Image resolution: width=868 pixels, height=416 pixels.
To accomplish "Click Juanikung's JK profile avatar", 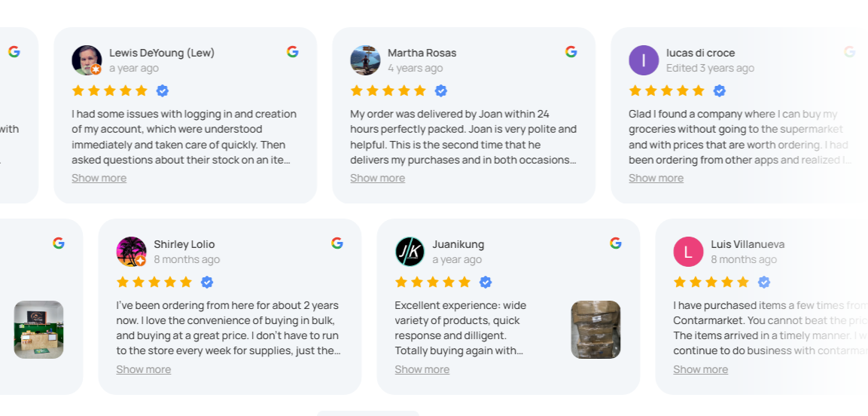I will tap(410, 252).
